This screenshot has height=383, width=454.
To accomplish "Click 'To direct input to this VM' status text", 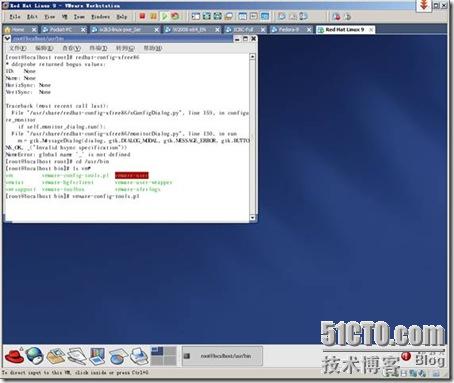I will click(76, 373).
